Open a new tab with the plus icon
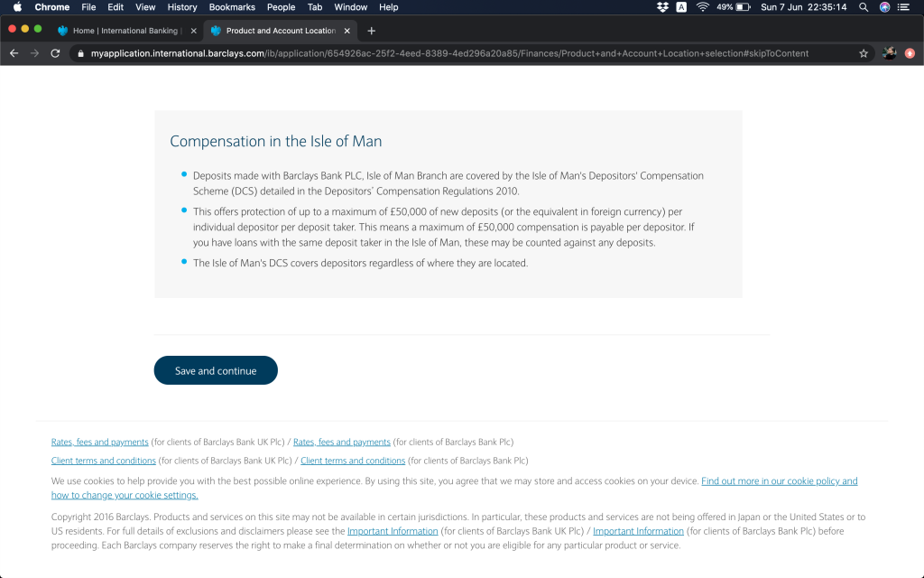This screenshot has width=924, height=578. [x=371, y=31]
